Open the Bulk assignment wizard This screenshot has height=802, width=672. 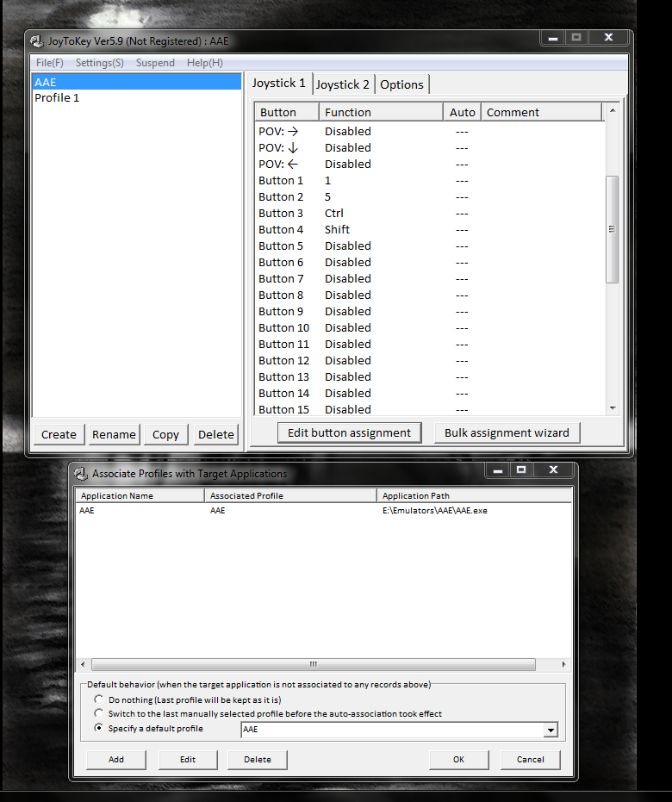[x=507, y=432]
